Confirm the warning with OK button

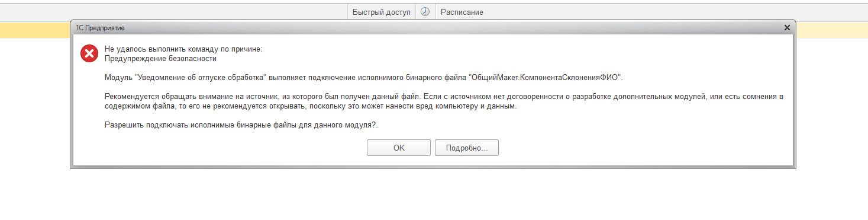pyautogui.click(x=399, y=148)
